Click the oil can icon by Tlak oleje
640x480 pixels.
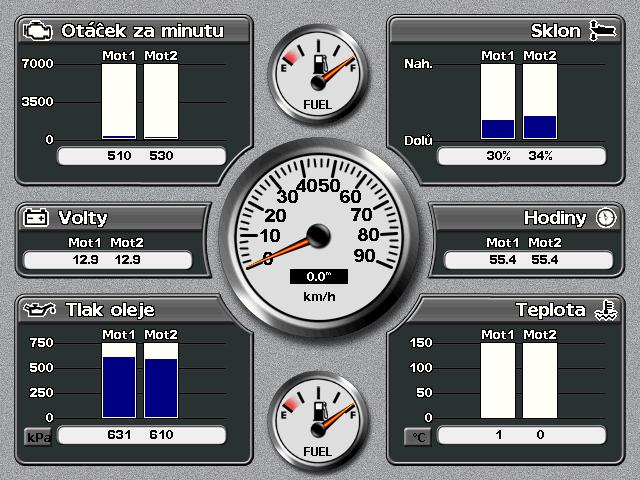point(38,310)
